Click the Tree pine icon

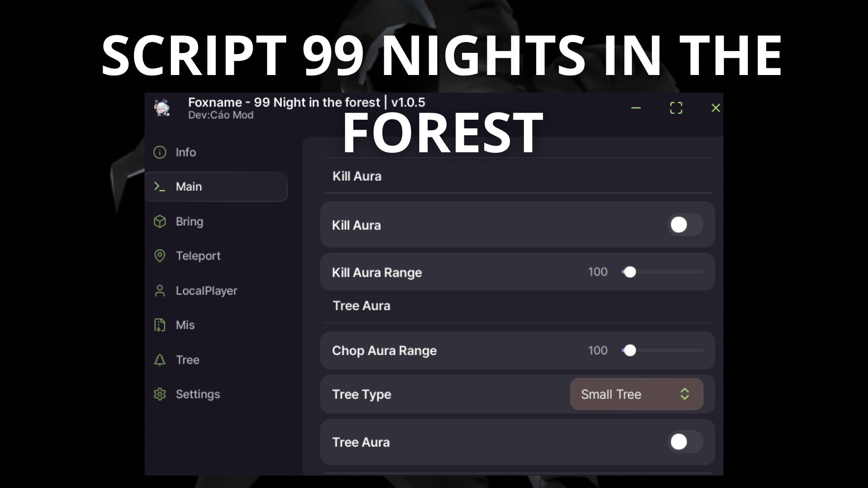[x=160, y=360]
